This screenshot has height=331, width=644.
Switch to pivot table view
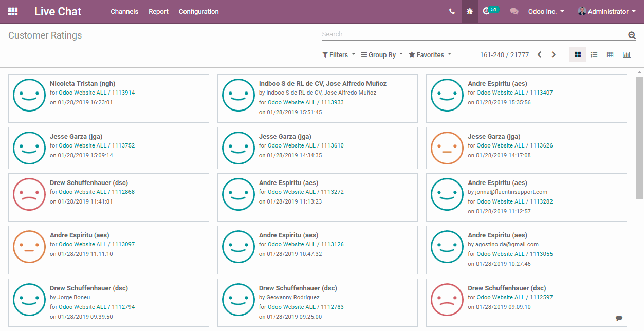tap(610, 54)
